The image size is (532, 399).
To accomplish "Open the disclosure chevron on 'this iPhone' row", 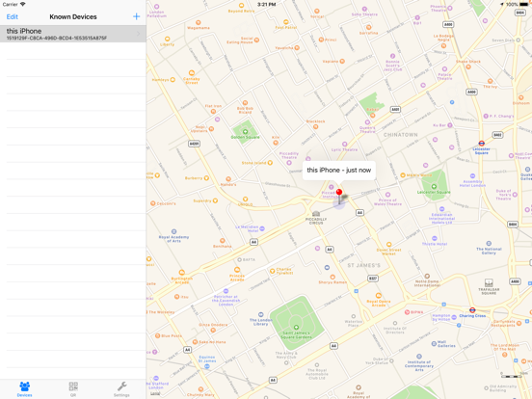I will pos(139,34).
